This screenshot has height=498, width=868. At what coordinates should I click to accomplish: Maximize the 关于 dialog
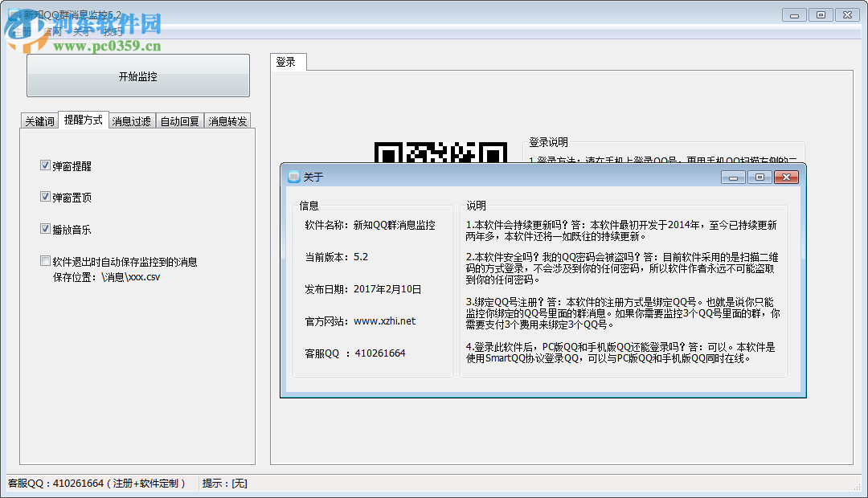(x=759, y=177)
